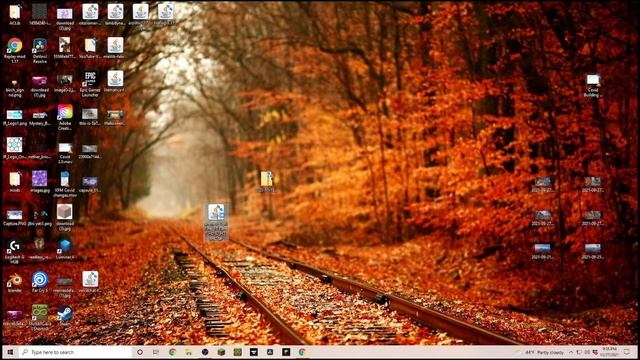Viewport: 640px width, 360px height.
Task: Select the DaVinci Resolve shortcut
Action: 40,51
